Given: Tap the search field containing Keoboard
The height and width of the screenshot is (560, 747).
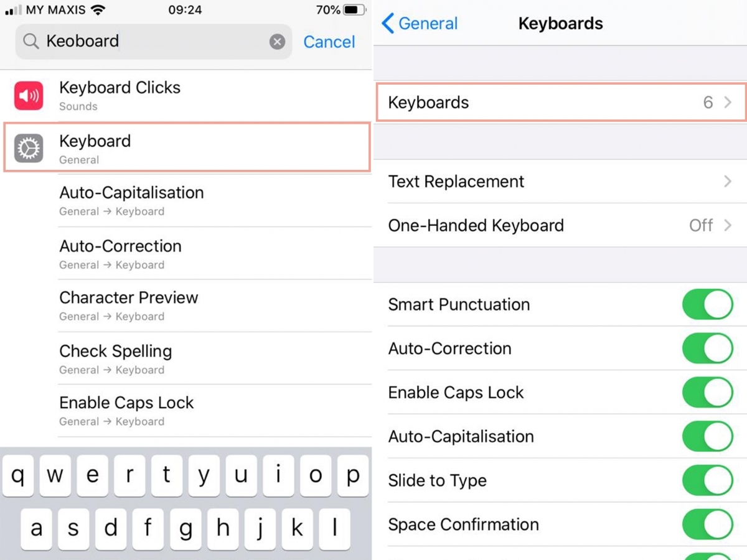Looking at the screenshot, I should (x=156, y=42).
